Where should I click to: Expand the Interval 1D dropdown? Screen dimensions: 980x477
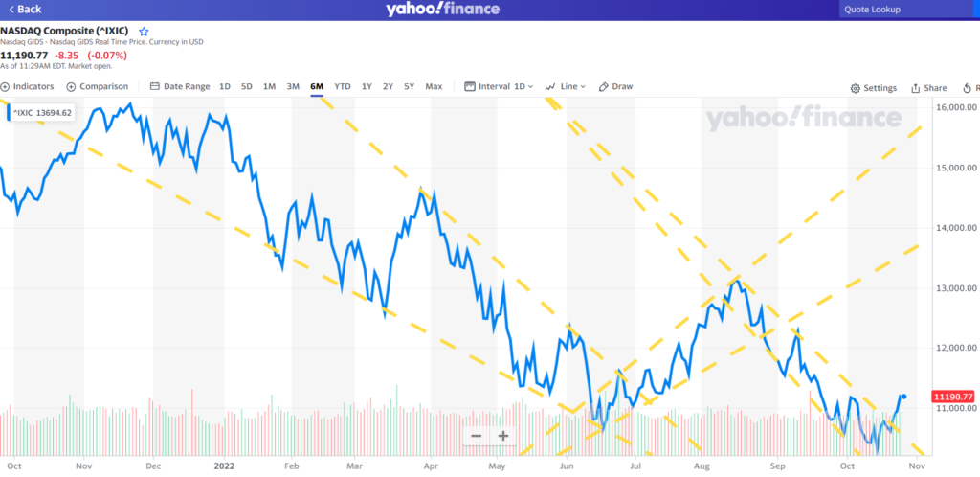pos(499,86)
